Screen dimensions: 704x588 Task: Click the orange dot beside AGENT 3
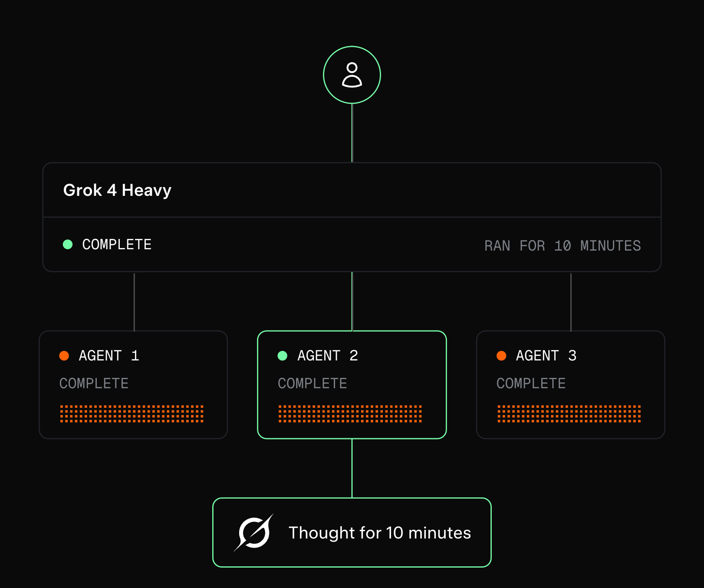point(501,356)
